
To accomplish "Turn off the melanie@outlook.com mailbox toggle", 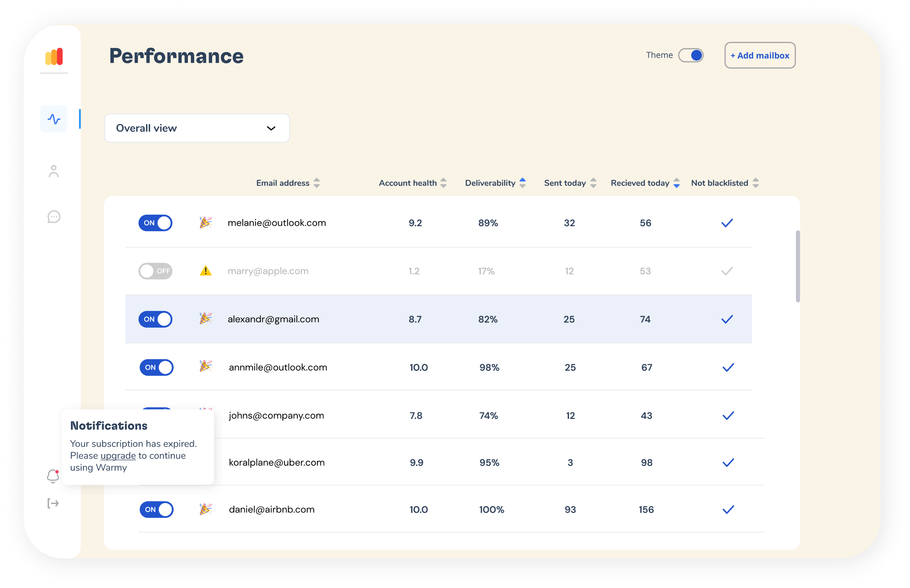I will pyautogui.click(x=155, y=223).
